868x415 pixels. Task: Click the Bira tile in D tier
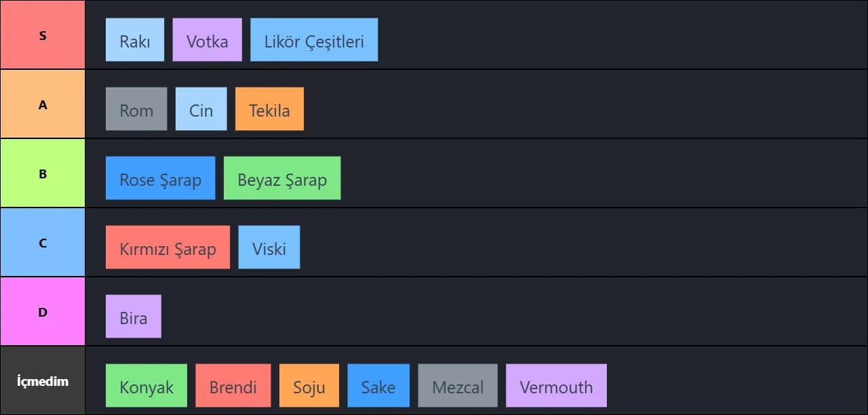(133, 317)
